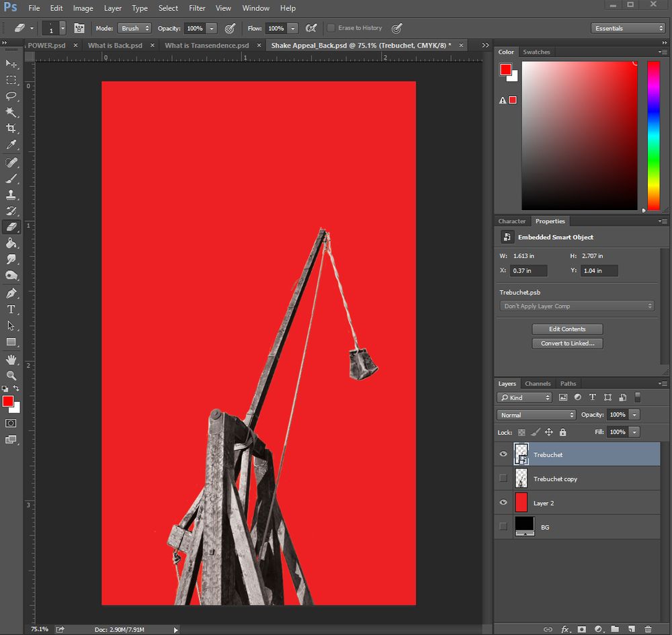
Task: Open the eraser Mode dropdown
Action: (134, 28)
